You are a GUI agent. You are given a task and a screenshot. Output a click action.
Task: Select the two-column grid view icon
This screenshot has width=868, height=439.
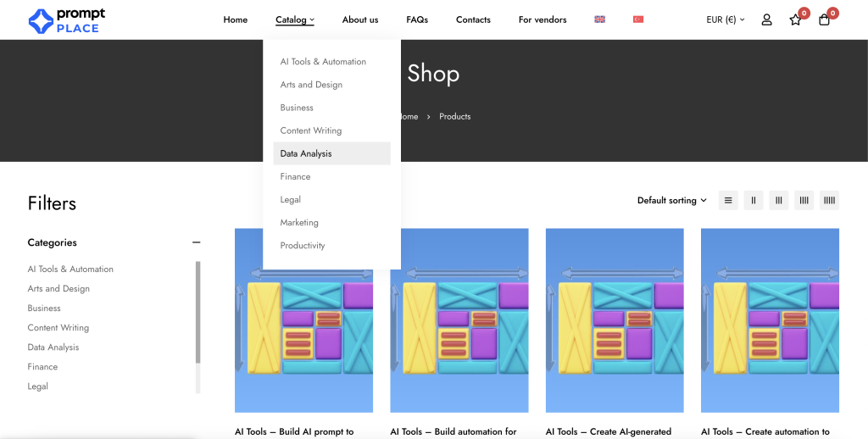[753, 201]
